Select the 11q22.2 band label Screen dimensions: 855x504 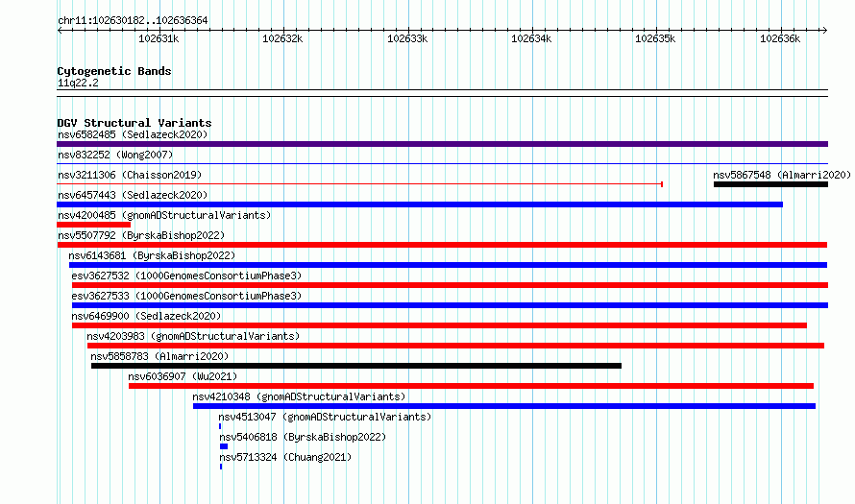coord(78,83)
